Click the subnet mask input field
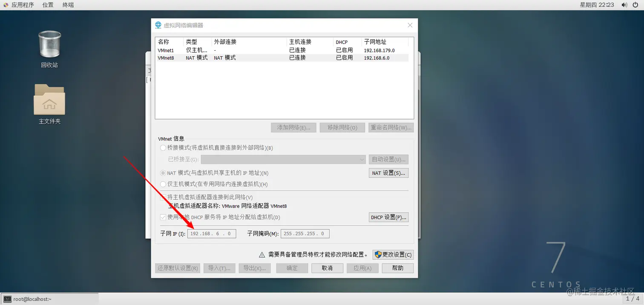644x305 pixels. point(305,233)
